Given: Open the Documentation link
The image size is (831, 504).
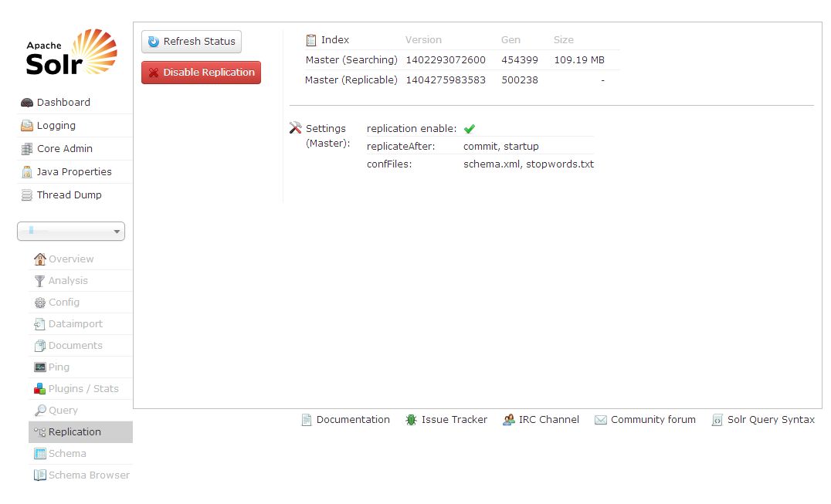Looking at the screenshot, I should click(352, 420).
